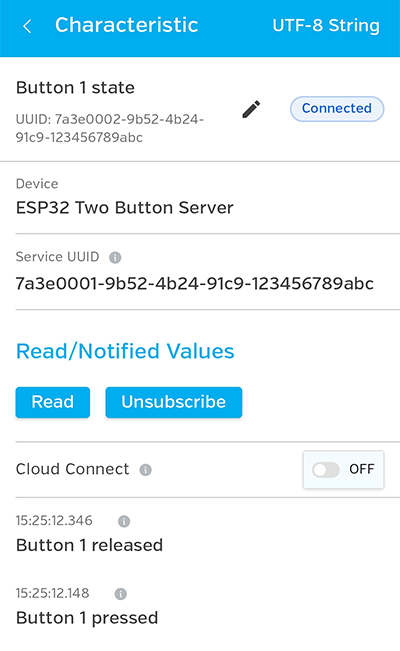Tap info icon beside 15:25:12.148 timestamp
This screenshot has width=400, height=651.
coord(120,594)
